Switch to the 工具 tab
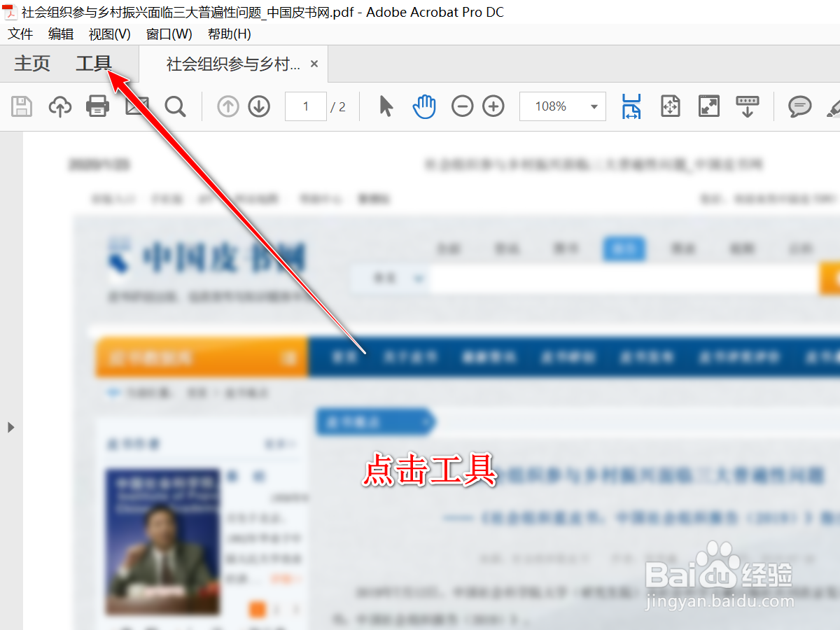This screenshot has height=630, width=840. 92,63
